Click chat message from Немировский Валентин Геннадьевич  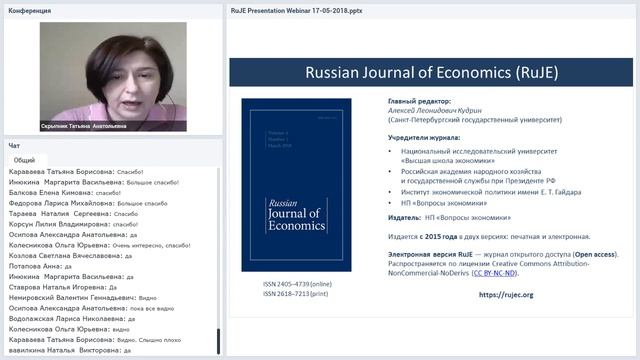pyautogui.click(x=83, y=298)
